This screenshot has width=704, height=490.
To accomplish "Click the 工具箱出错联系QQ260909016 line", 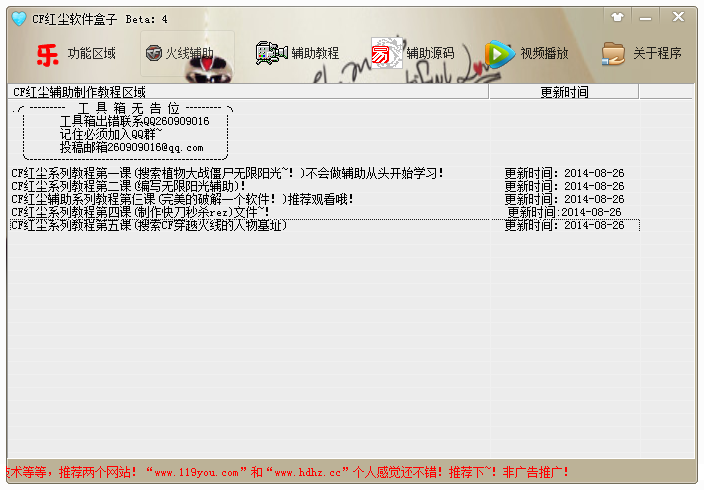I will 135,121.
